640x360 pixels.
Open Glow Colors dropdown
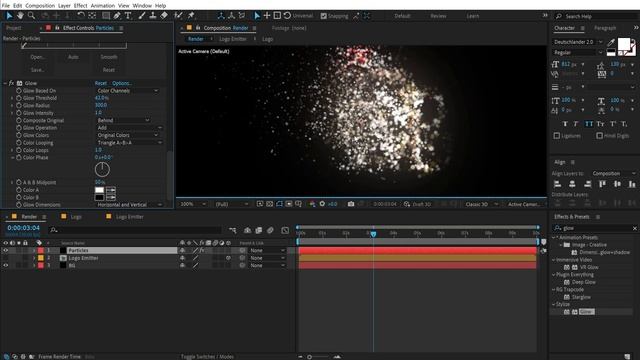coord(127,135)
